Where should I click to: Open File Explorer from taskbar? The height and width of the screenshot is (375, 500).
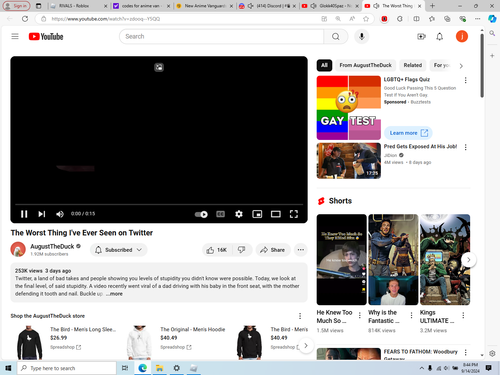[x=159, y=368]
